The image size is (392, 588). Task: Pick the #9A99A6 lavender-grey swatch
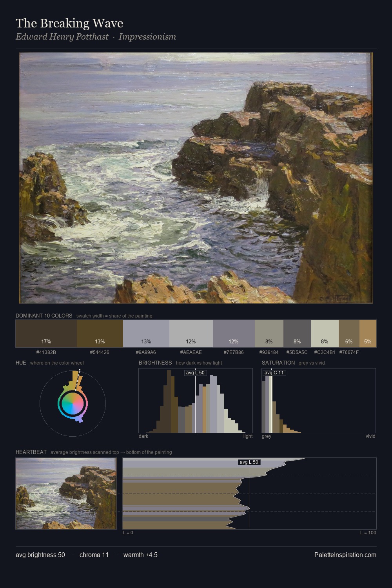click(x=146, y=334)
